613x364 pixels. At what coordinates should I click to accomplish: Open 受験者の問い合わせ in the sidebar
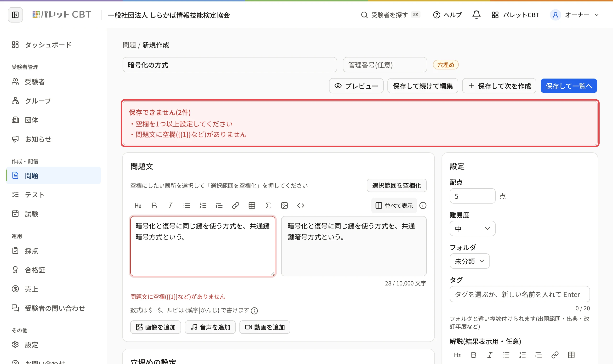tap(53, 308)
